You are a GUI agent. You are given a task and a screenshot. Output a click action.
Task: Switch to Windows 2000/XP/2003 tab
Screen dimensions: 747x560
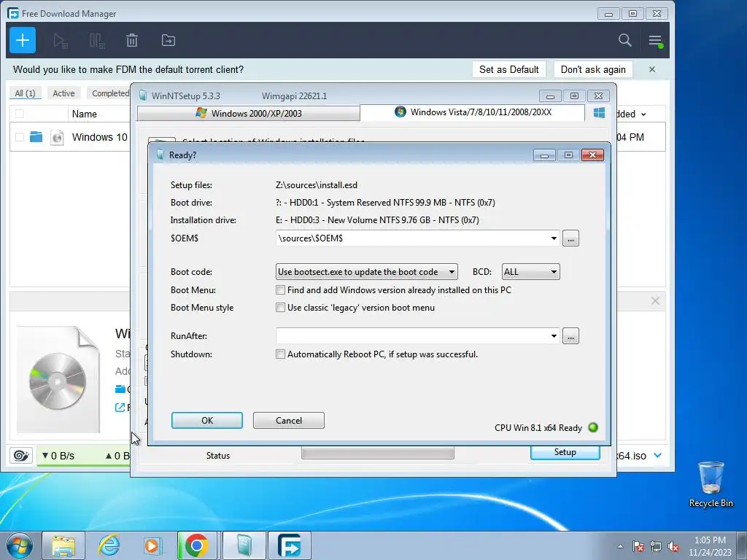pos(248,113)
